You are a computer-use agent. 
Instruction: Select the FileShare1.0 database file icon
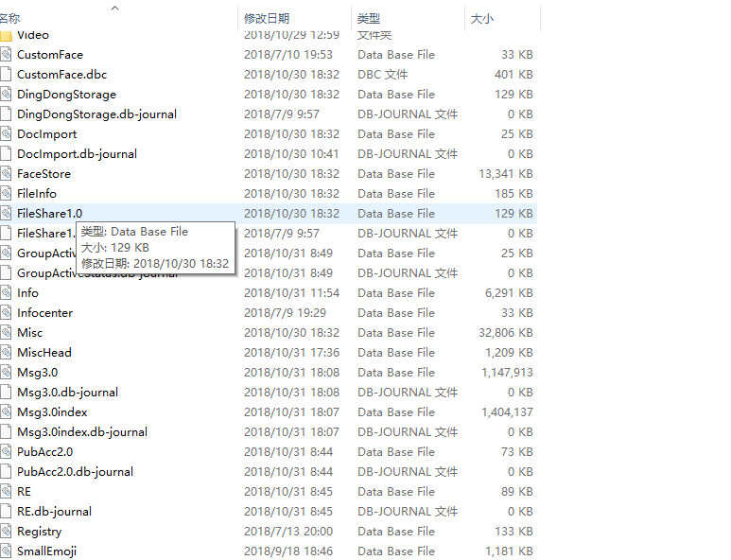6,214
